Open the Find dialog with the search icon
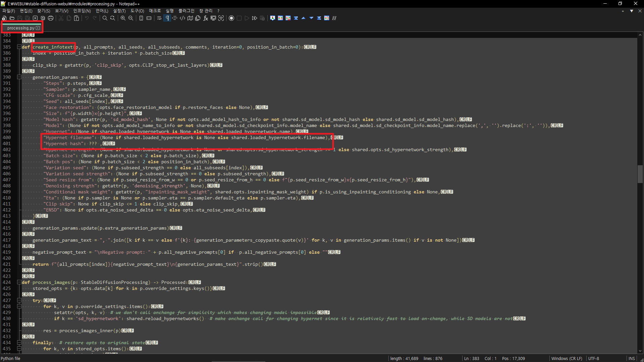 (x=105, y=18)
